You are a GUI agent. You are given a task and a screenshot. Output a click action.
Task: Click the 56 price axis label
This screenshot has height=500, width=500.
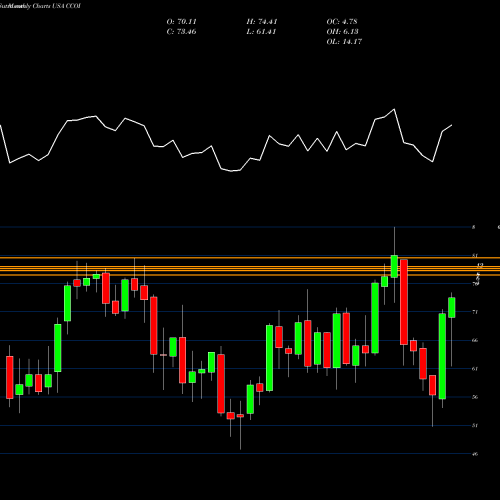[x=475, y=397]
